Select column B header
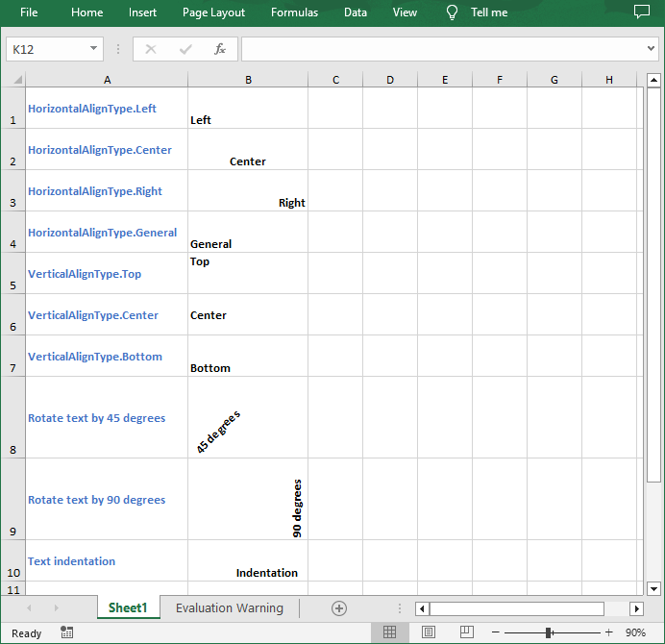 tap(248, 80)
